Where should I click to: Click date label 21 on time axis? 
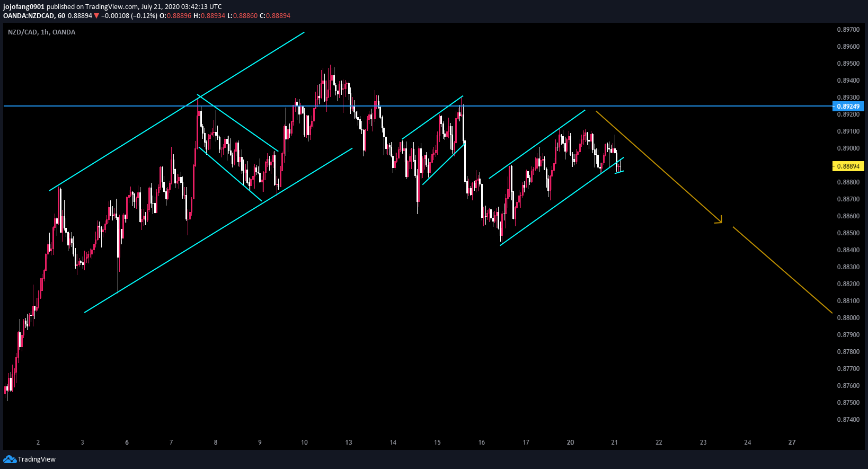tap(614, 443)
